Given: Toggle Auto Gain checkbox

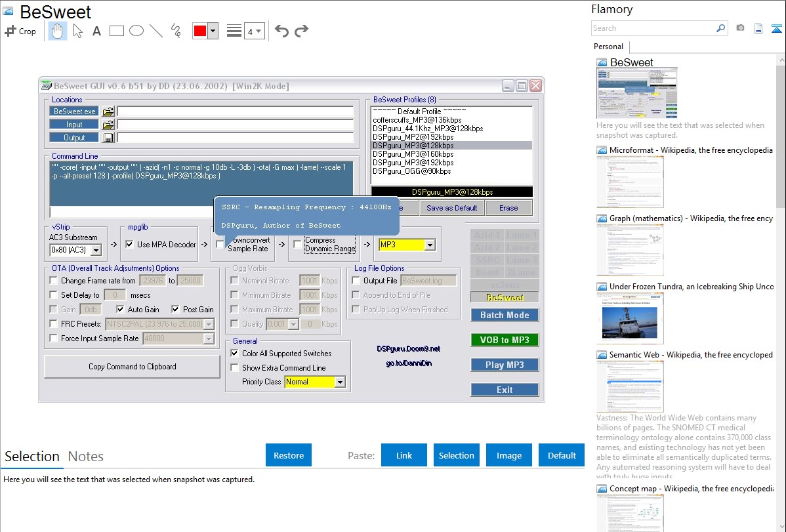Looking at the screenshot, I should (120, 310).
